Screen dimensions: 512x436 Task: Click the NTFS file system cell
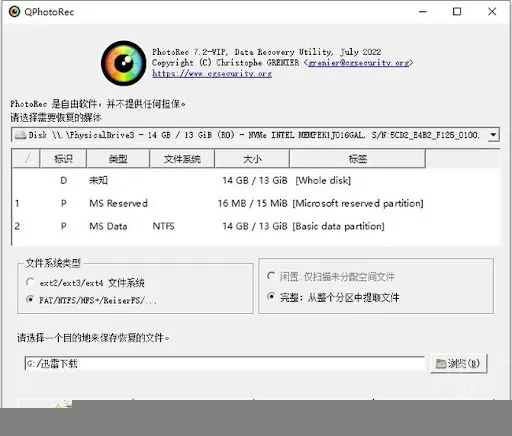click(x=164, y=226)
